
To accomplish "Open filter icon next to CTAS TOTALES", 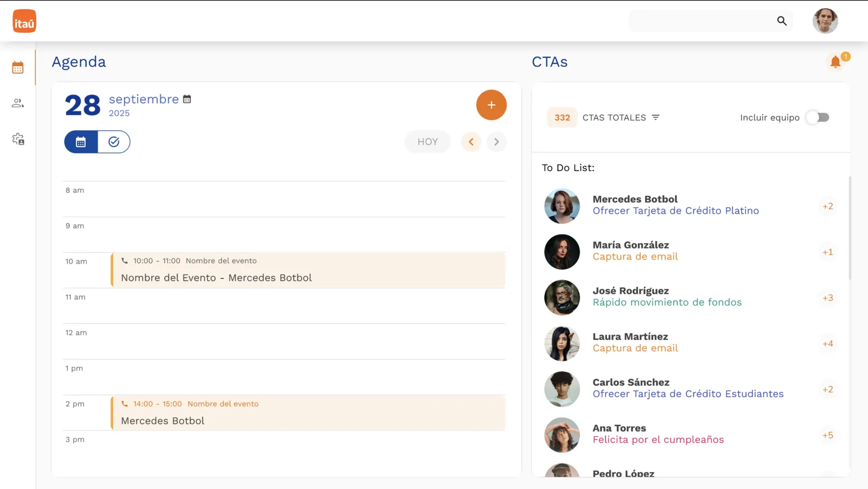I will 655,117.
